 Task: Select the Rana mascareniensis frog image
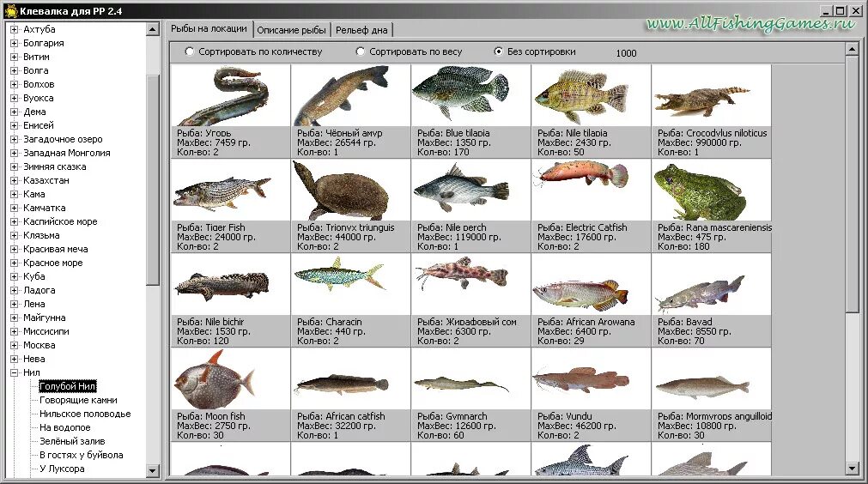pyautogui.click(x=711, y=191)
